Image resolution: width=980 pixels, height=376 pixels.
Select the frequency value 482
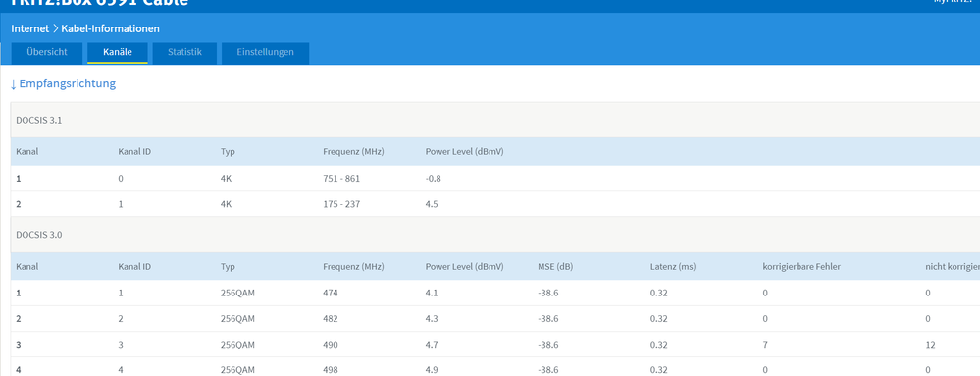pyautogui.click(x=331, y=318)
